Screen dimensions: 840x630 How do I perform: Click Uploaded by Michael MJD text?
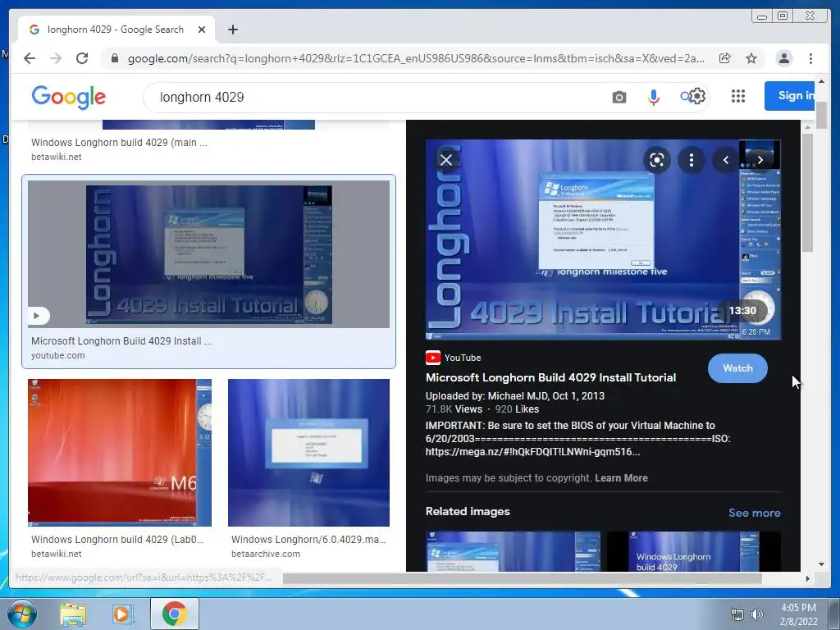[x=515, y=396]
